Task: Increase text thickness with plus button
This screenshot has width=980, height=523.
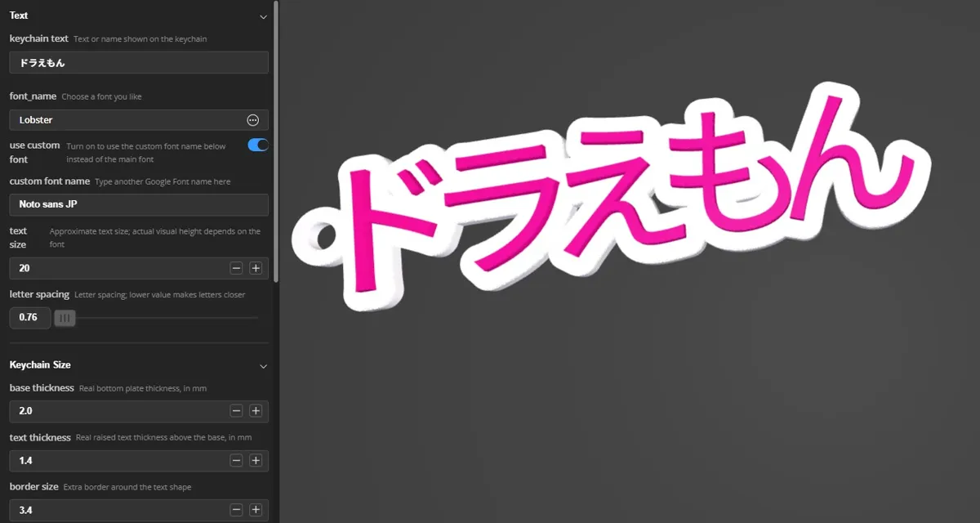Action: click(x=256, y=461)
